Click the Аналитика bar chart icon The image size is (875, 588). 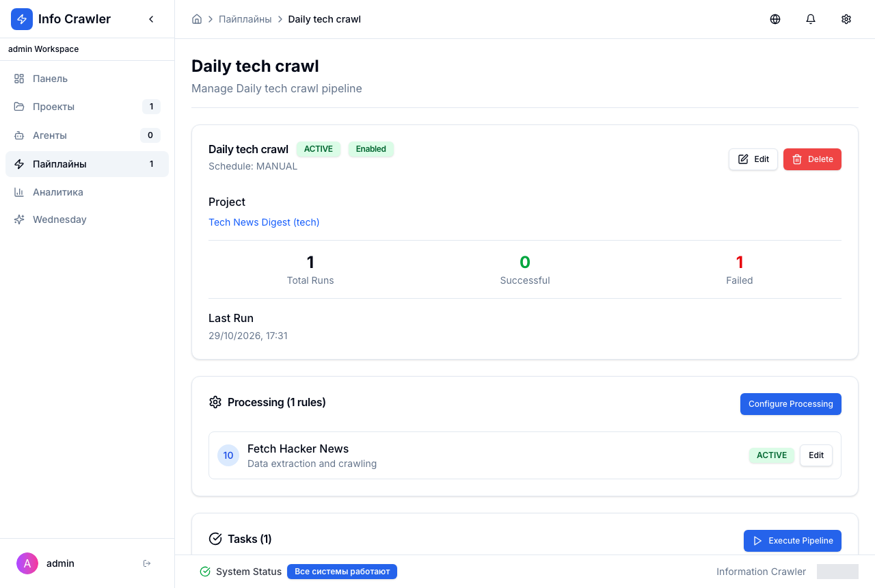pyautogui.click(x=19, y=192)
